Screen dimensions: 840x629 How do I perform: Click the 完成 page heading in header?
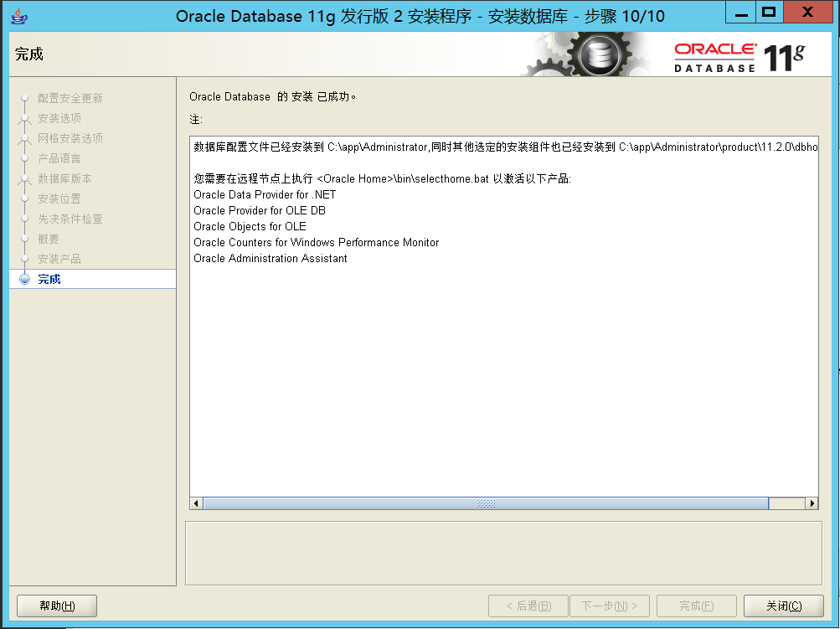[x=29, y=54]
